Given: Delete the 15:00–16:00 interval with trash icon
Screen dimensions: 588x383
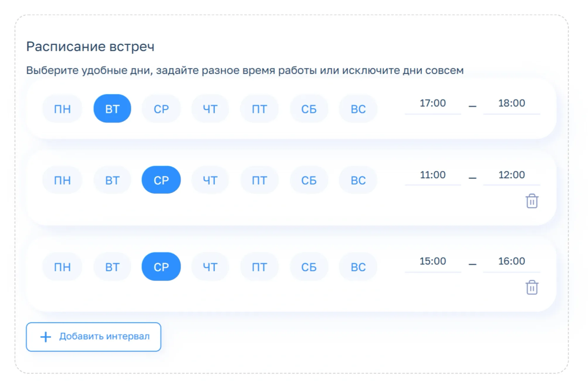Looking at the screenshot, I should pos(532,287).
